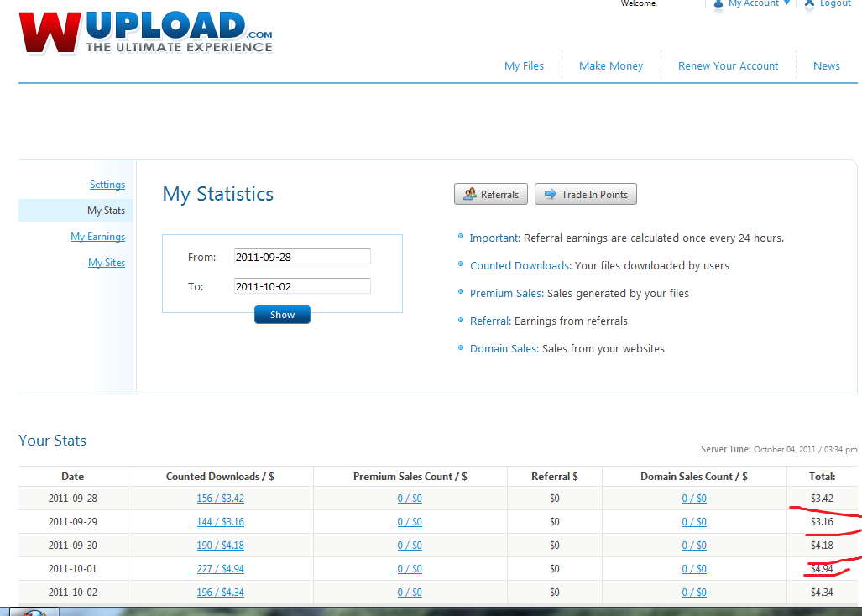Image resolution: width=862 pixels, height=616 pixels.
Task: Click the Referrals button
Action: [491, 194]
